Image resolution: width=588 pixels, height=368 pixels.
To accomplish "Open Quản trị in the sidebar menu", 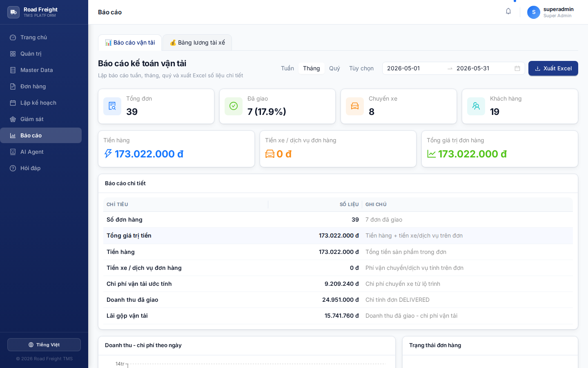I will [x=41, y=54].
